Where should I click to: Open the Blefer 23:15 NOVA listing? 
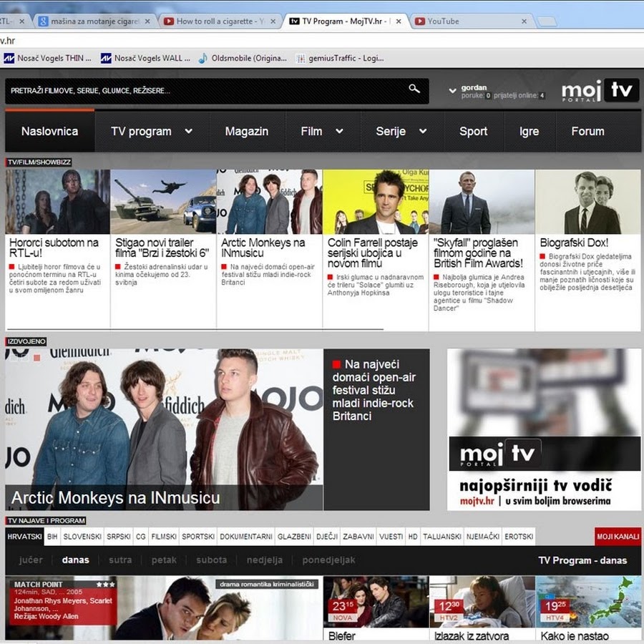click(x=376, y=609)
